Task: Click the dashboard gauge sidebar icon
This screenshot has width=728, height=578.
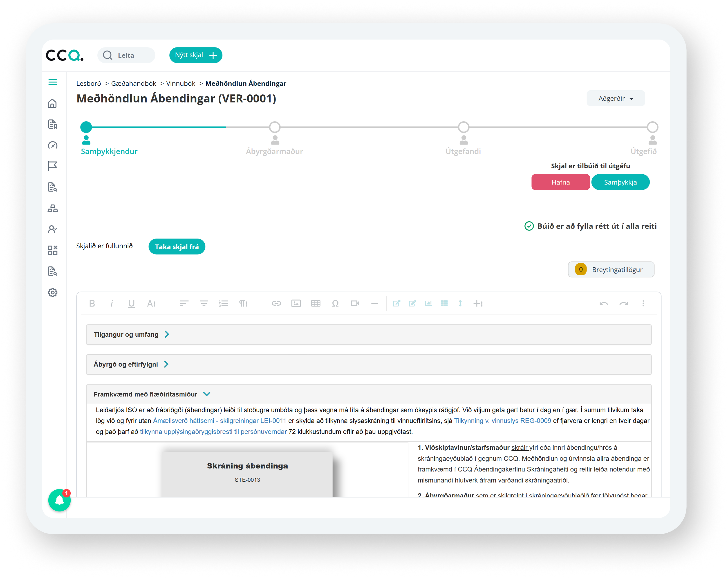Action: 53,145
